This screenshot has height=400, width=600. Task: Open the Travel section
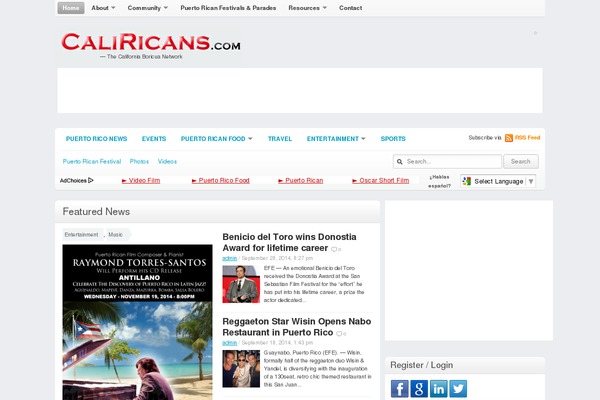(280, 139)
